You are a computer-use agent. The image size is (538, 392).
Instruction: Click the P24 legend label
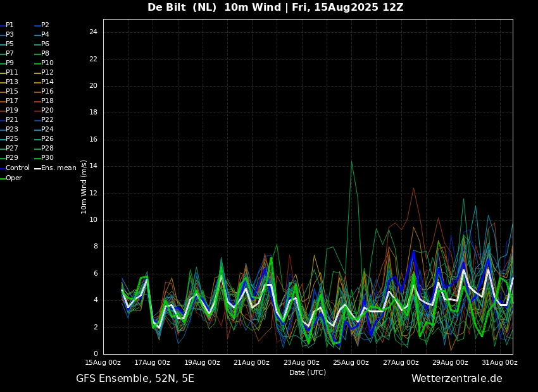[47, 130]
